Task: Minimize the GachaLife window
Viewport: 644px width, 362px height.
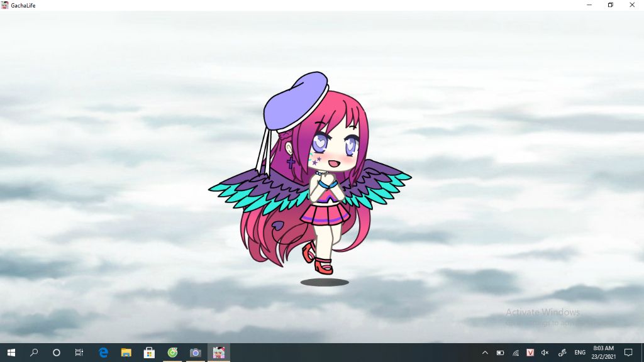Action: 589,5
